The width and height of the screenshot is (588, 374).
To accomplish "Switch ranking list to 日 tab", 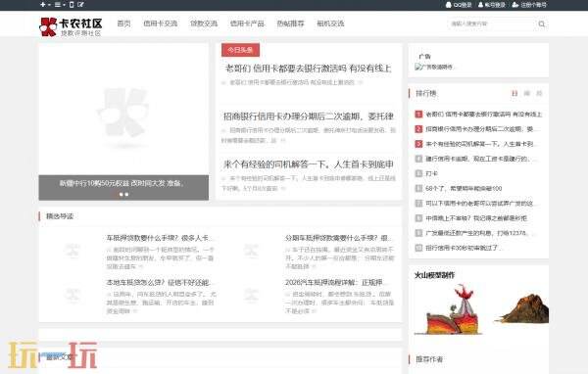I will pos(514,93).
